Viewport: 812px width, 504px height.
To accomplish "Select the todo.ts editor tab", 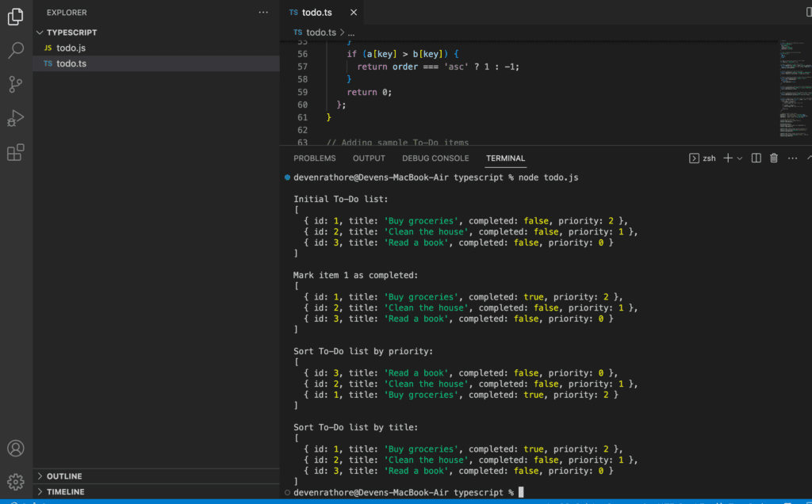I will point(322,13).
